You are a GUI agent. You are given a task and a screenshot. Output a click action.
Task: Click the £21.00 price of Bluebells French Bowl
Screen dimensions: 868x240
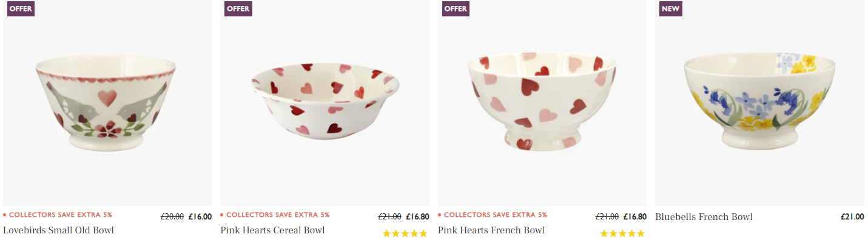pos(852,217)
